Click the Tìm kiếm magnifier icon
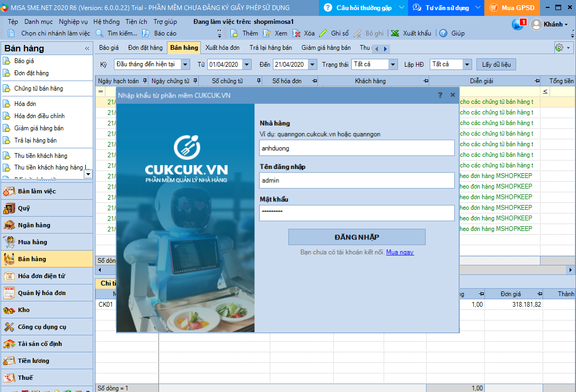576x392 pixels. (99, 33)
